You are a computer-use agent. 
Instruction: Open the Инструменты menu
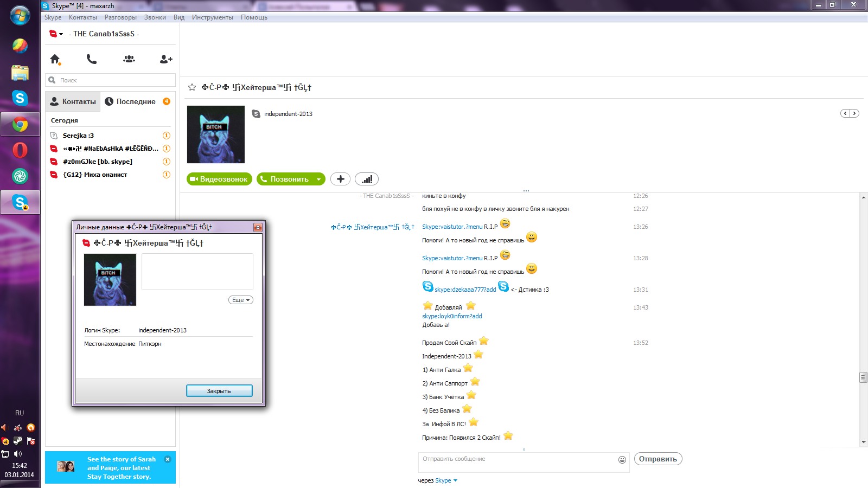pyautogui.click(x=212, y=17)
